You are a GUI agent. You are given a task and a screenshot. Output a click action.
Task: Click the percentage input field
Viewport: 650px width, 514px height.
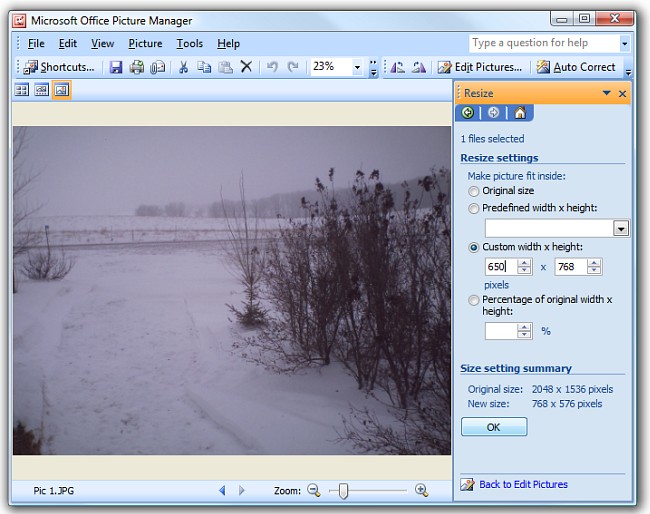pos(502,331)
